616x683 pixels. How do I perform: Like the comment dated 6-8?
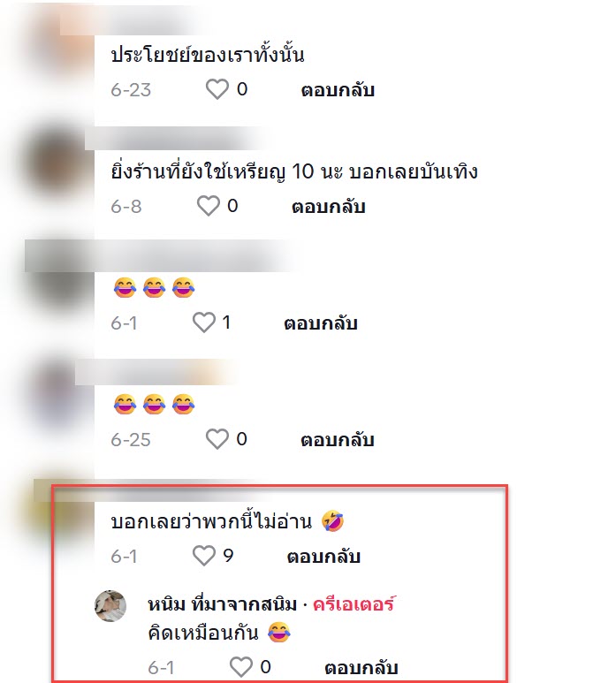tap(209, 206)
